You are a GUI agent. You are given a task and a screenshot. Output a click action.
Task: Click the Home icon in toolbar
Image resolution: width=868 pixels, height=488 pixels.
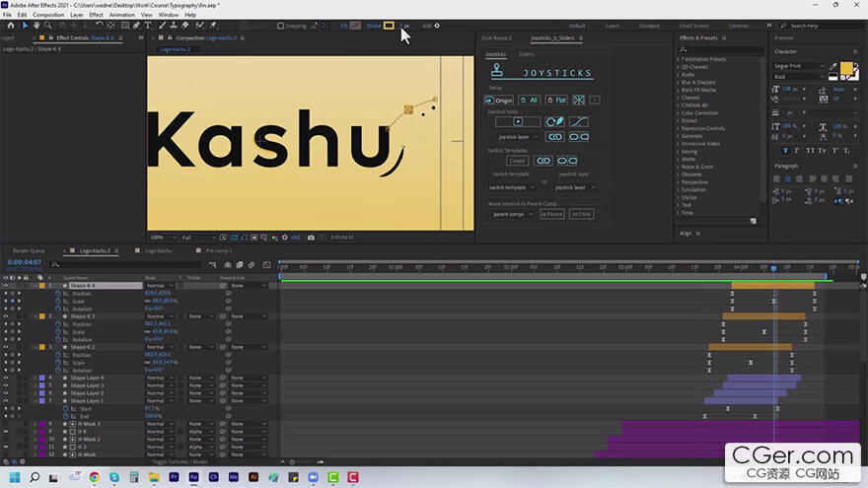(x=9, y=25)
